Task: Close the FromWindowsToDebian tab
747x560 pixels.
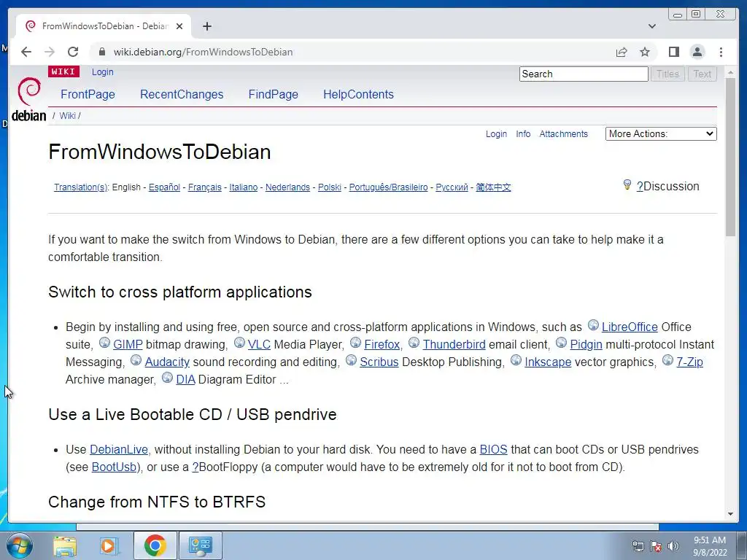Action: [x=179, y=26]
